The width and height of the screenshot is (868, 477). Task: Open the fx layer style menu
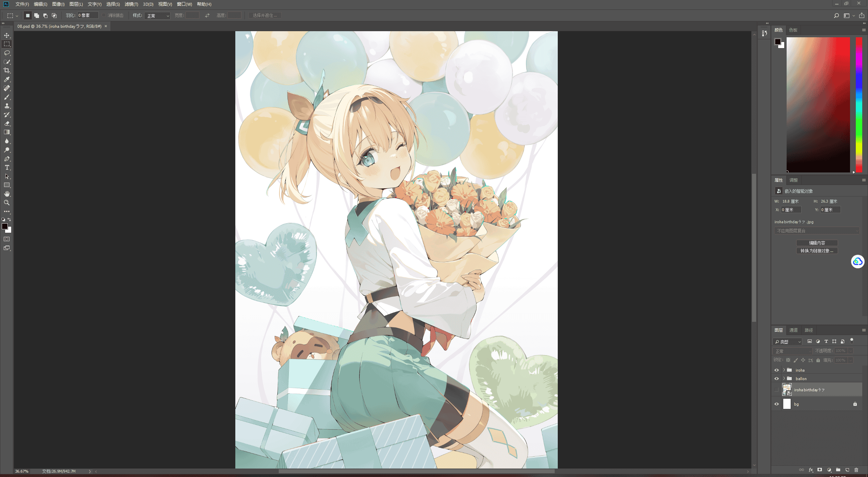[811, 470]
